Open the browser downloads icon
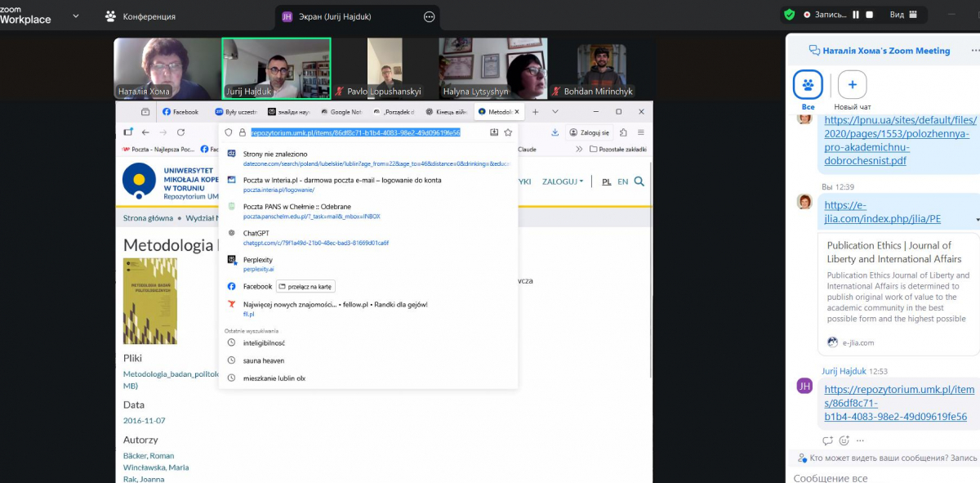980x483 pixels. (x=555, y=132)
